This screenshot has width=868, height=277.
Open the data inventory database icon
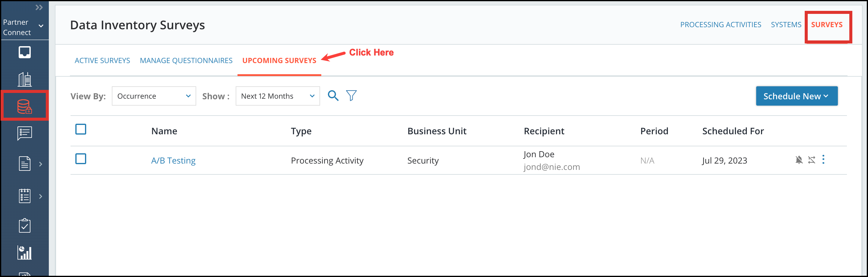pos(25,106)
